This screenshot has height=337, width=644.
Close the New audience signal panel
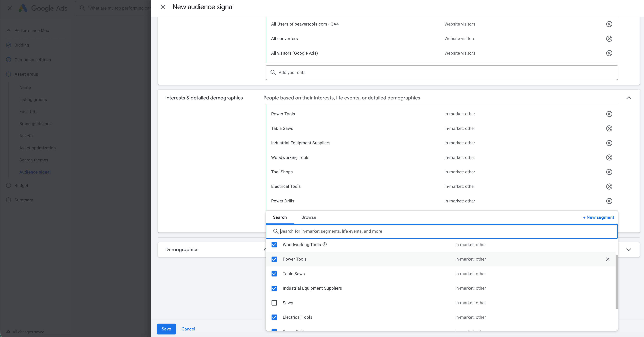click(163, 7)
